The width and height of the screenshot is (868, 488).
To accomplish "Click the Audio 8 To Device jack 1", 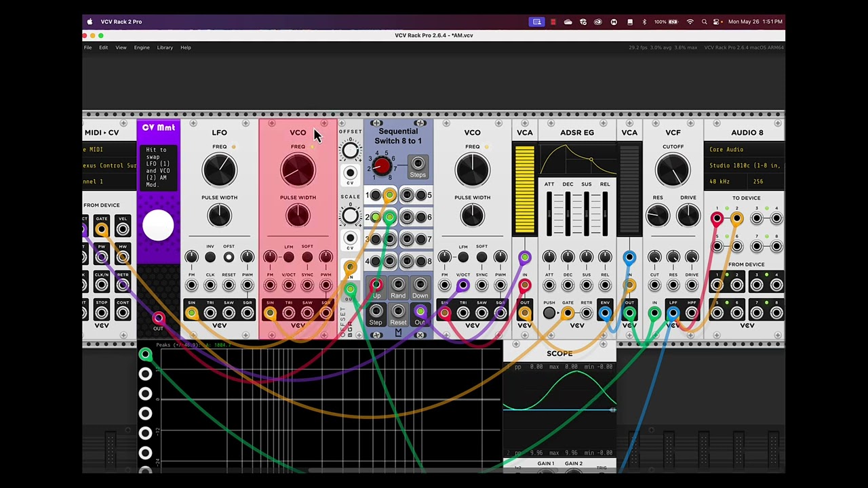I will tap(717, 218).
